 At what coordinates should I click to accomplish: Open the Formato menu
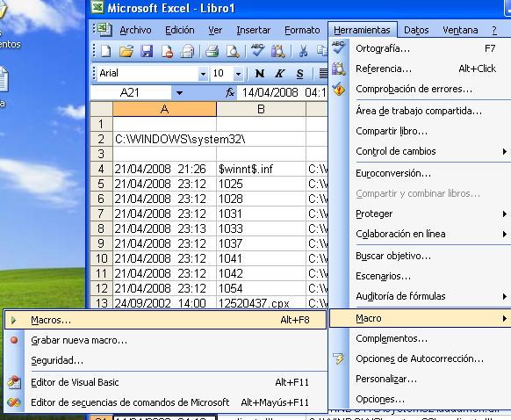pos(302,30)
